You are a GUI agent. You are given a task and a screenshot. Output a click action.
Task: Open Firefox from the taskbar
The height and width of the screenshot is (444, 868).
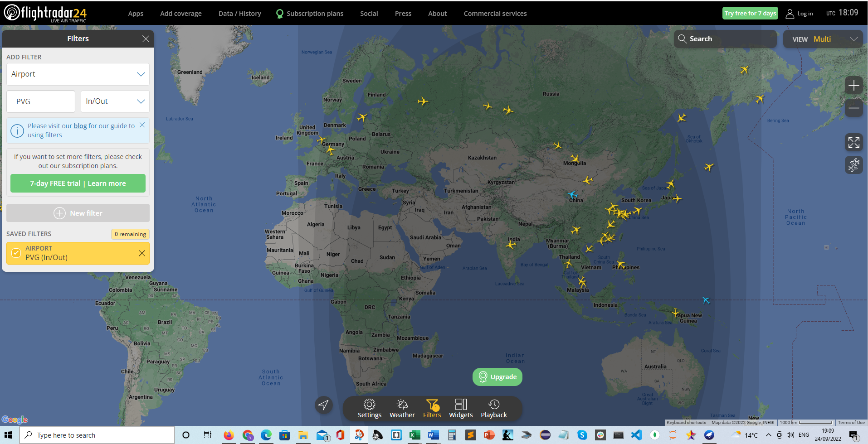(x=229, y=435)
